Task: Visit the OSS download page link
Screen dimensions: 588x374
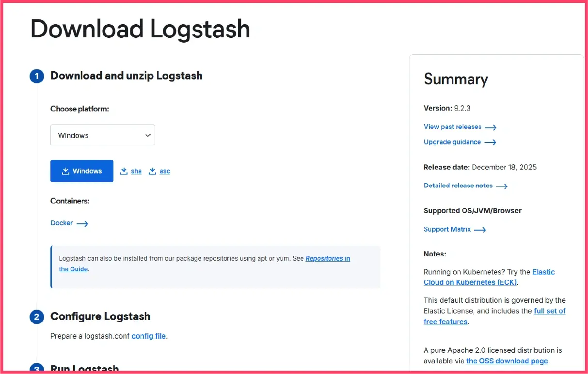Action: tap(507, 361)
